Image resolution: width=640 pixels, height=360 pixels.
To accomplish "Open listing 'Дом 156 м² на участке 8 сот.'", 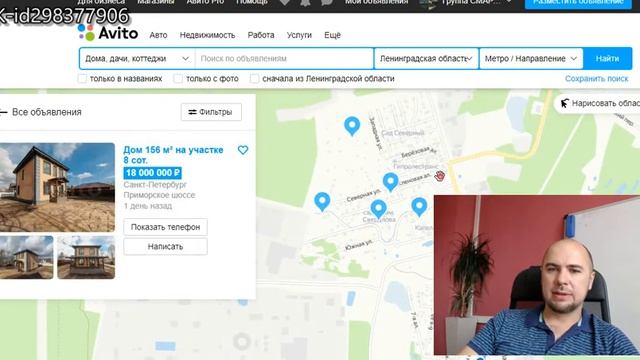I will [173, 155].
